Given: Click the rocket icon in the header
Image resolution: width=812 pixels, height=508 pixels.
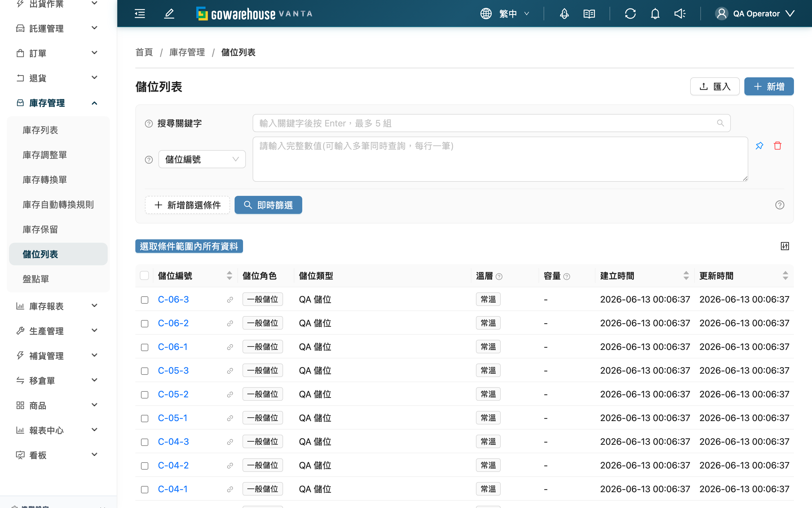Looking at the screenshot, I should pyautogui.click(x=564, y=14).
